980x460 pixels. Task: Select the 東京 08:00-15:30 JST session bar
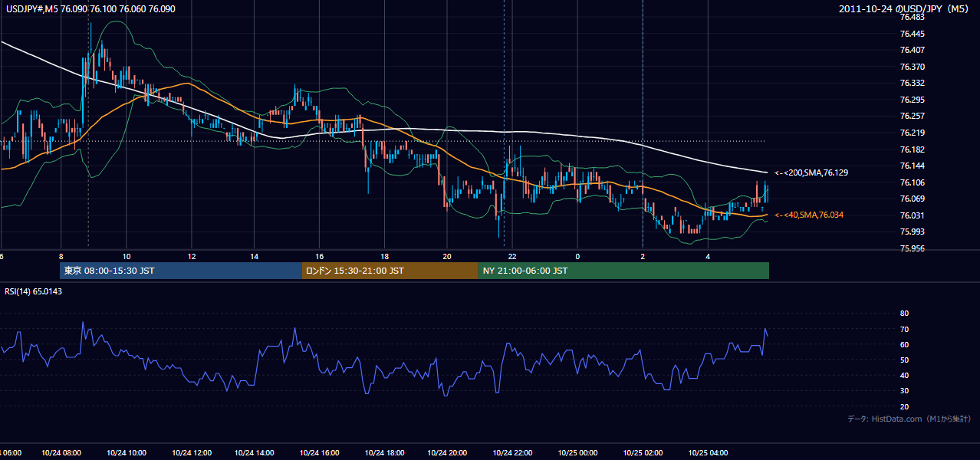(x=181, y=271)
